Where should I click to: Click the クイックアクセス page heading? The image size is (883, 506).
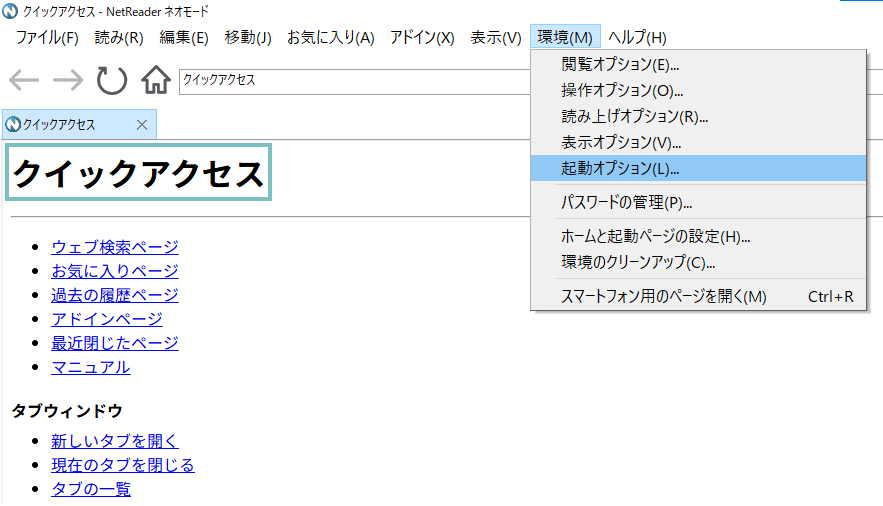(139, 172)
